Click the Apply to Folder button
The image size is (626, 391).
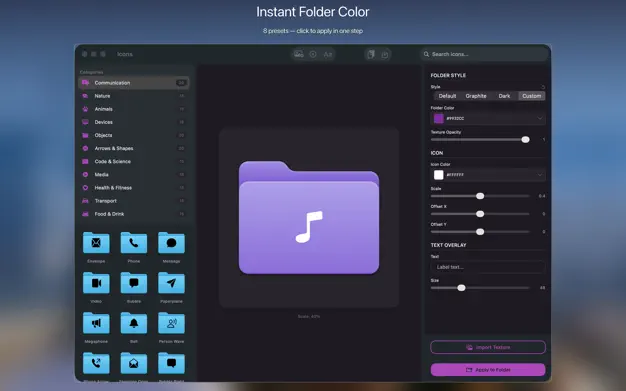tap(488, 370)
